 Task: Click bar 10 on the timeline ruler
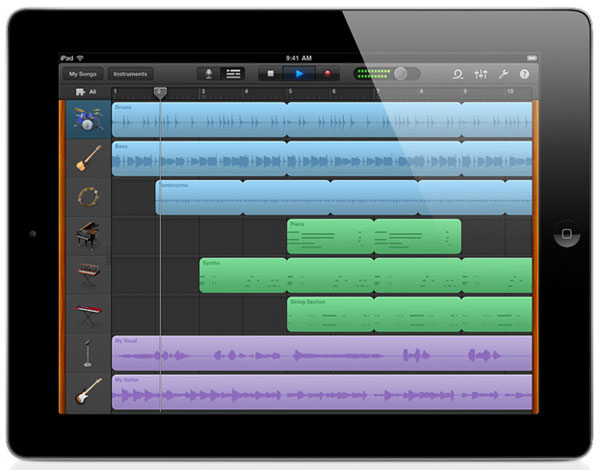click(510, 91)
